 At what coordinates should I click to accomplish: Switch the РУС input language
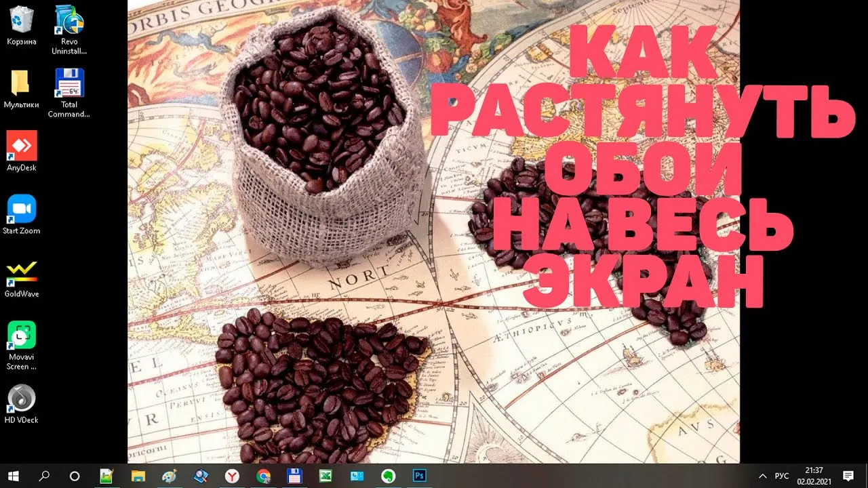[782, 476]
